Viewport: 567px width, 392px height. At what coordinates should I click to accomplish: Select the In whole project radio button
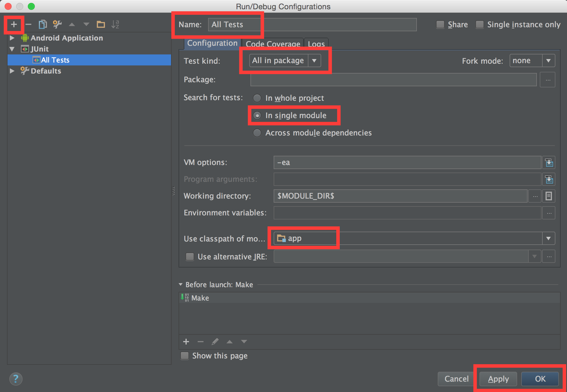click(257, 98)
